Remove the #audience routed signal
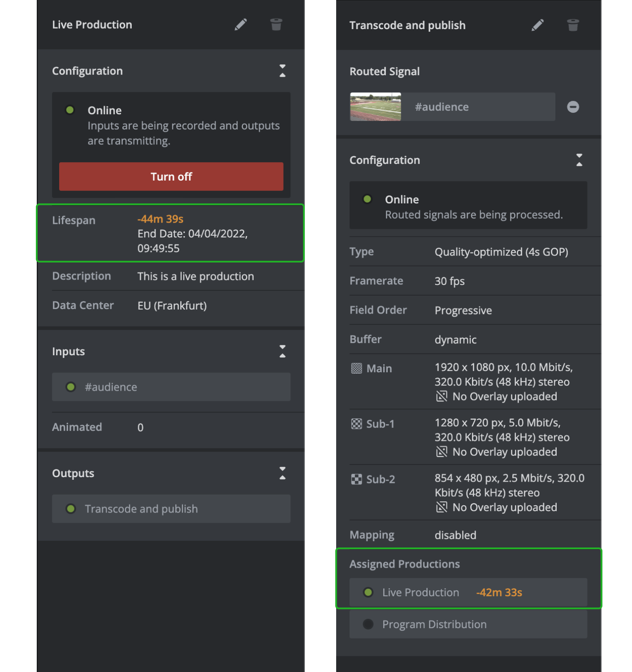Viewport: 632px width, 672px height. (x=573, y=107)
